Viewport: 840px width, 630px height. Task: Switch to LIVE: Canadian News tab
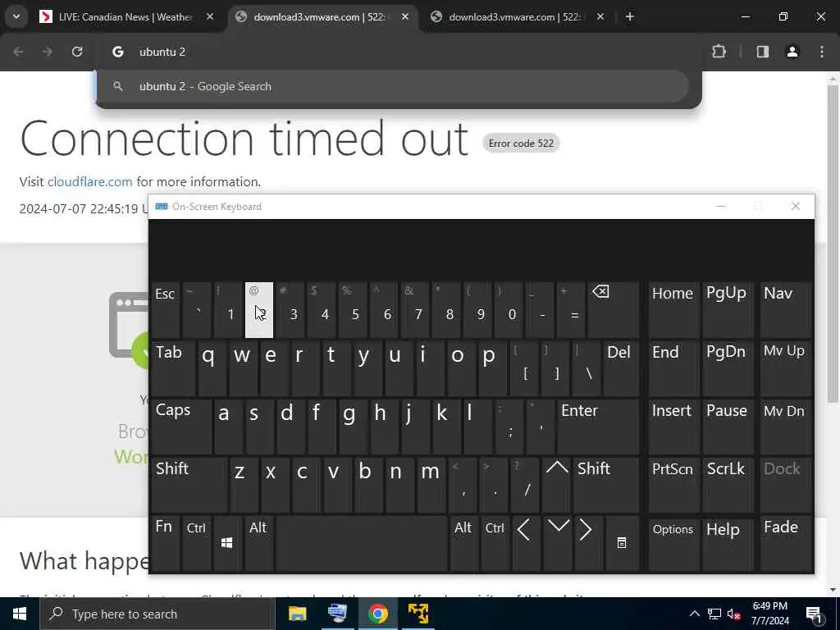pyautogui.click(x=126, y=16)
